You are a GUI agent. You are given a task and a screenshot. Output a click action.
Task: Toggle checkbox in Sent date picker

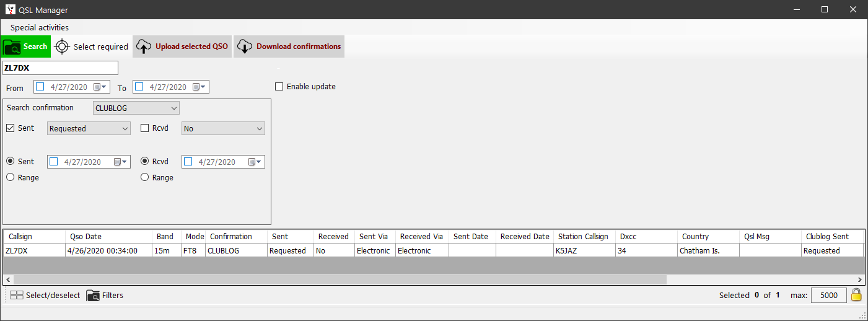point(54,162)
